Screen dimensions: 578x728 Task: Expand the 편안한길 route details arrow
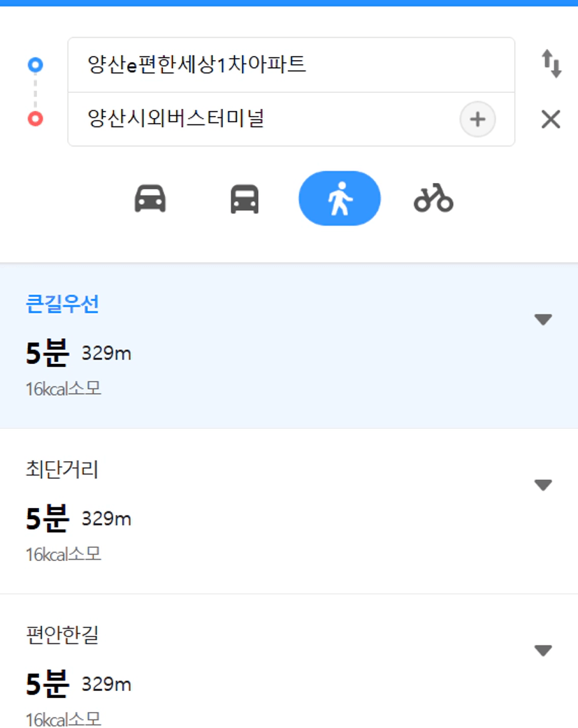click(x=543, y=650)
